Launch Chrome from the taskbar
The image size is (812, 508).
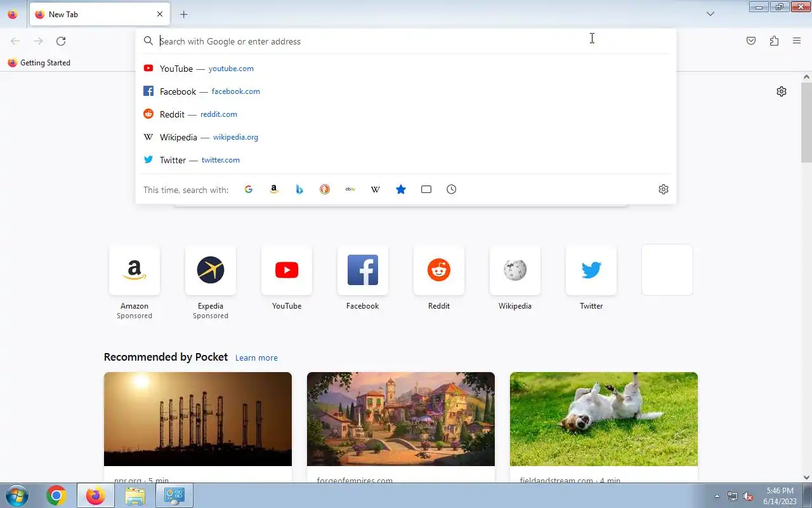56,495
